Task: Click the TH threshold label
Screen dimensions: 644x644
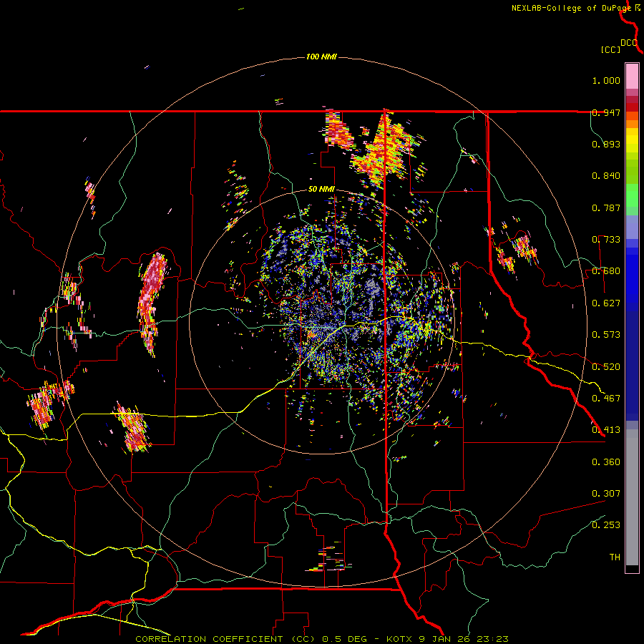Action: point(615,557)
